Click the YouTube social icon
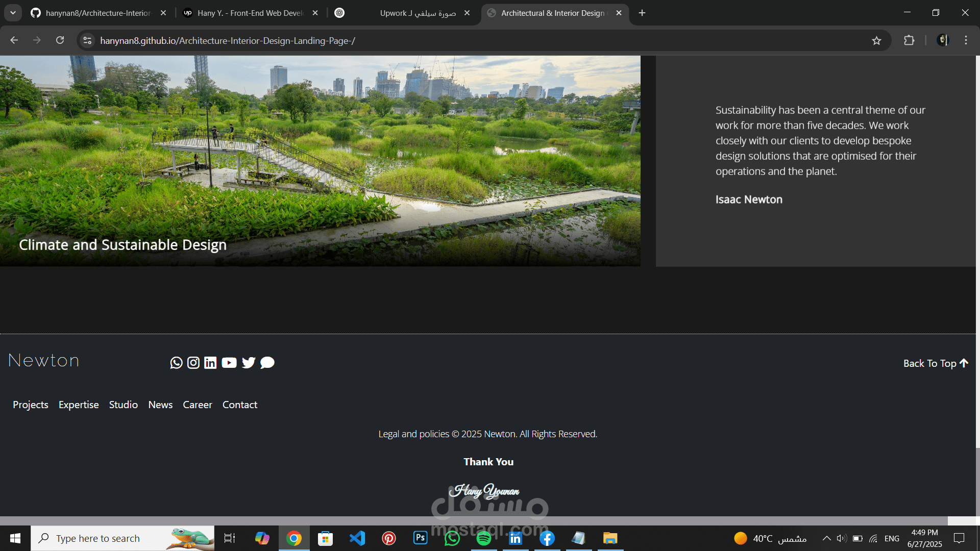 229,363
